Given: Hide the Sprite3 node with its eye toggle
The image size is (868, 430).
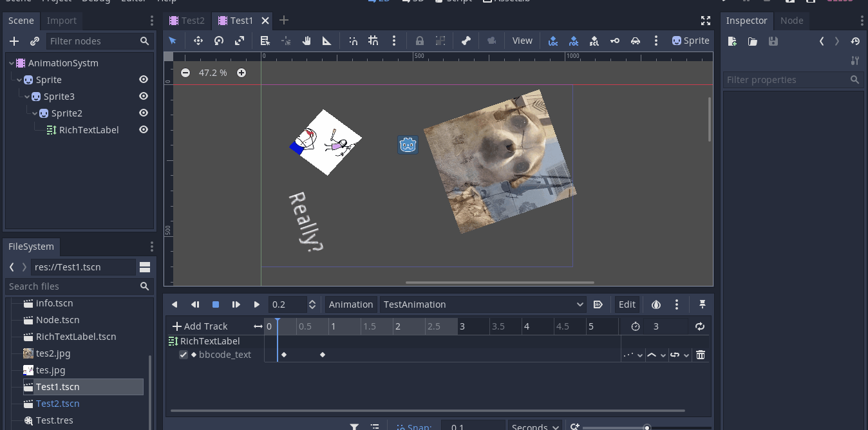Looking at the screenshot, I should [144, 96].
